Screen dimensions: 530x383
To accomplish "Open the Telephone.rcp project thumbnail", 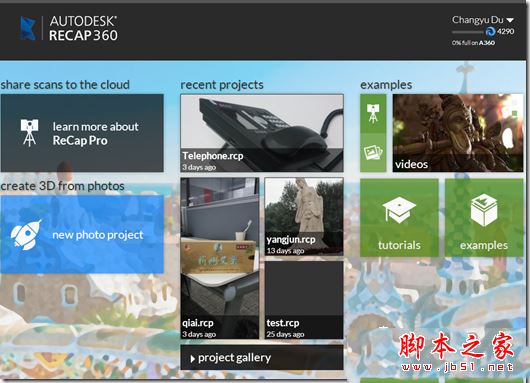I will coord(262,133).
